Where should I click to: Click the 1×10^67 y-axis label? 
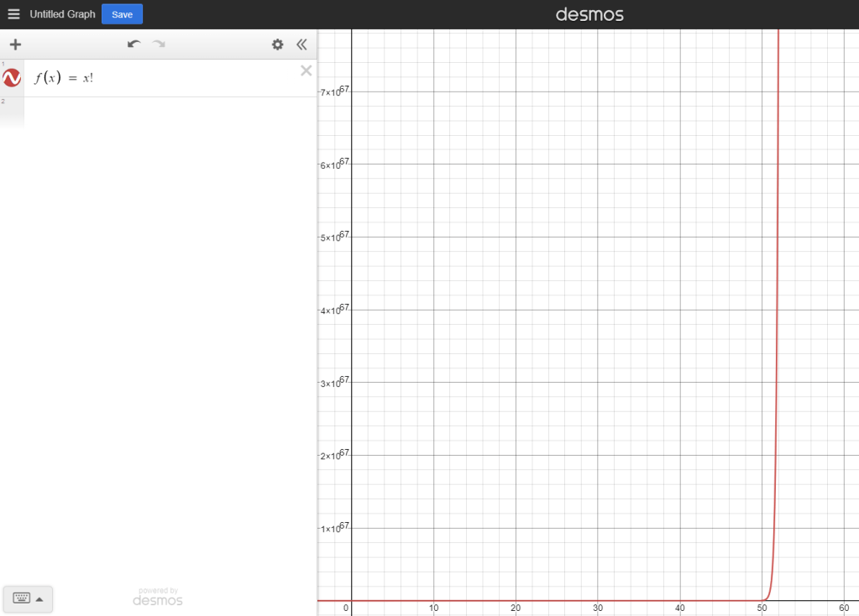point(334,527)
